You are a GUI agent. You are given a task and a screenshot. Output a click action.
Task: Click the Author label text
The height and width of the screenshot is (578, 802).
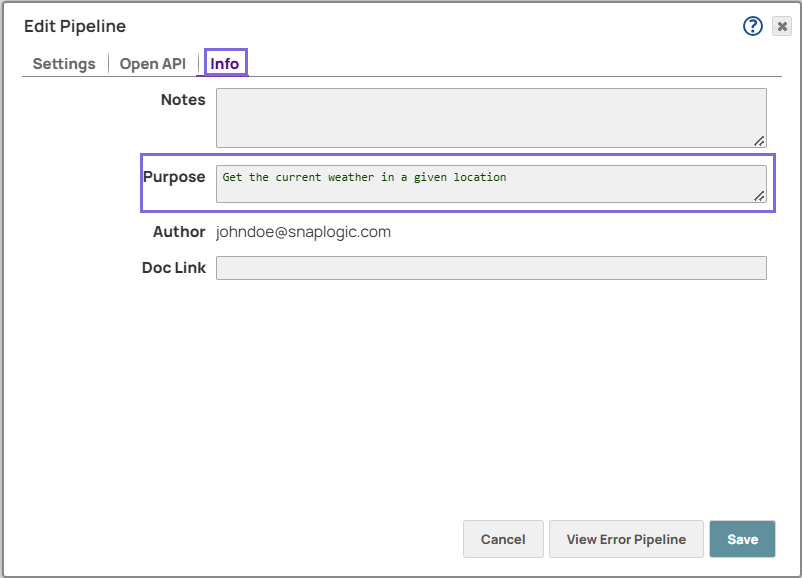click(x=178, y=231)
